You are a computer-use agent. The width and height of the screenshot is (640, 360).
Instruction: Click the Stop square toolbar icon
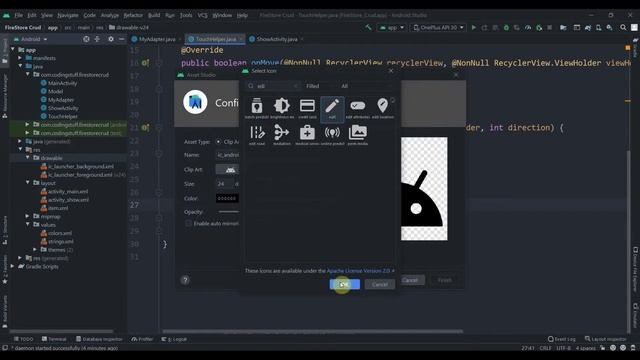(x=550, y=27)
